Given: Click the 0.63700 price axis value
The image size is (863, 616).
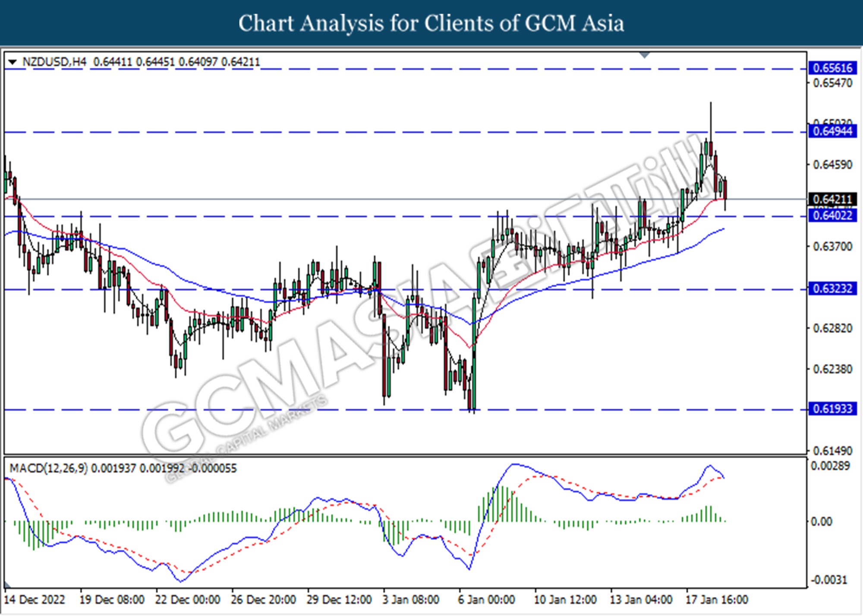Looking at the screenshot, I should [x=833, y=247].
